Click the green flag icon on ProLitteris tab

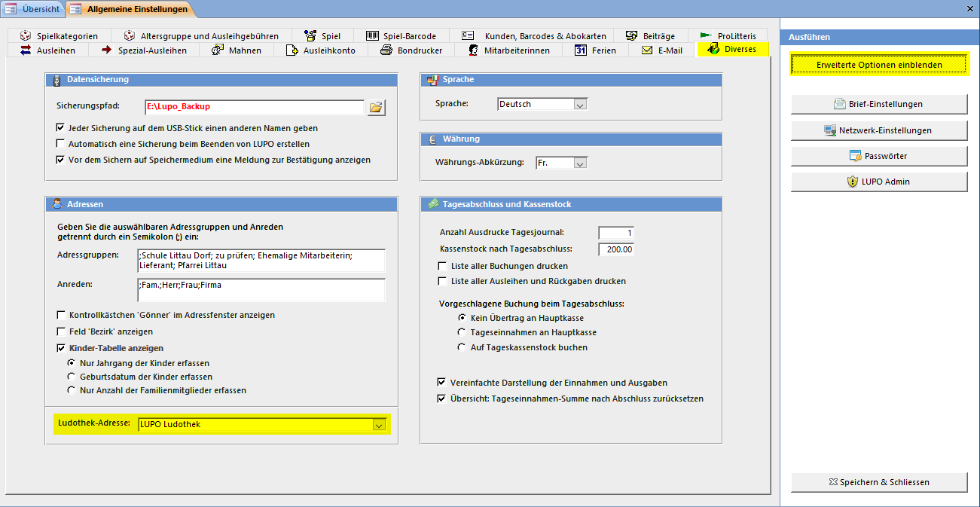(706, 35)
